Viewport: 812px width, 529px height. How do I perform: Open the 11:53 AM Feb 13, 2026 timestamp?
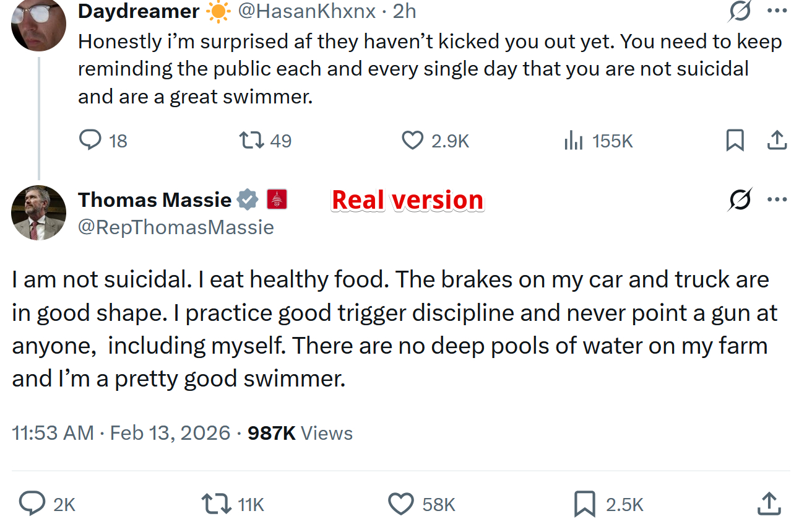[121, 432]
